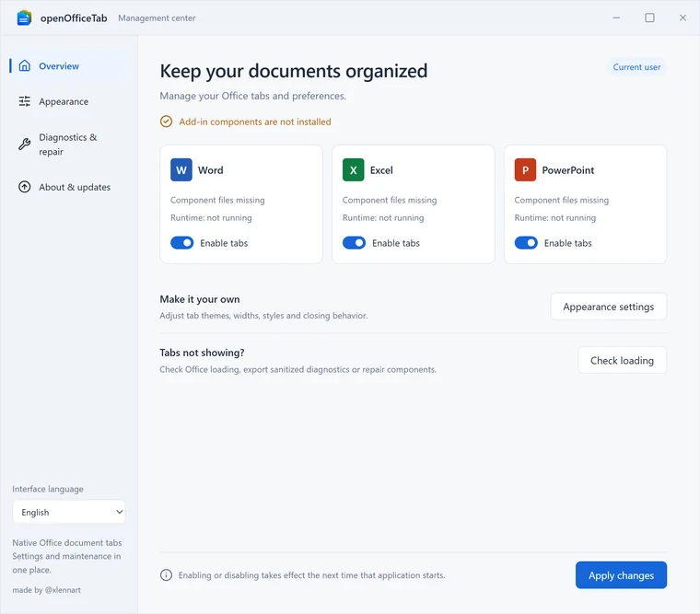The width and height of the screenshot is (700, 614).
Task: Minimize the openOfficeTab window
Action: click(x=616, y=17)
